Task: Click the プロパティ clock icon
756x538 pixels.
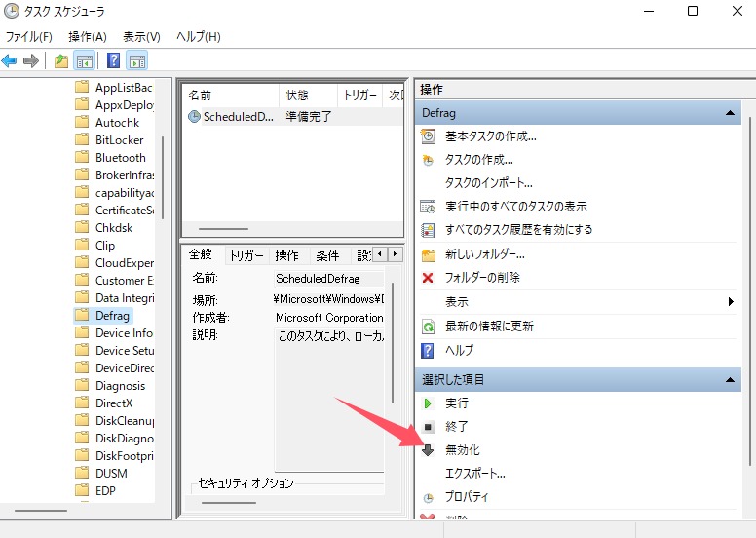Action: pos(428,497)
